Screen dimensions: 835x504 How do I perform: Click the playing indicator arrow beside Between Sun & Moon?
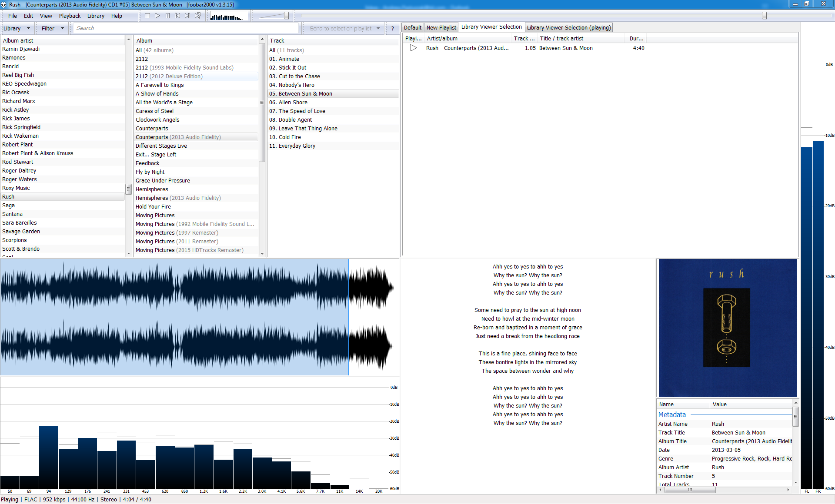(x=413, y=48)
